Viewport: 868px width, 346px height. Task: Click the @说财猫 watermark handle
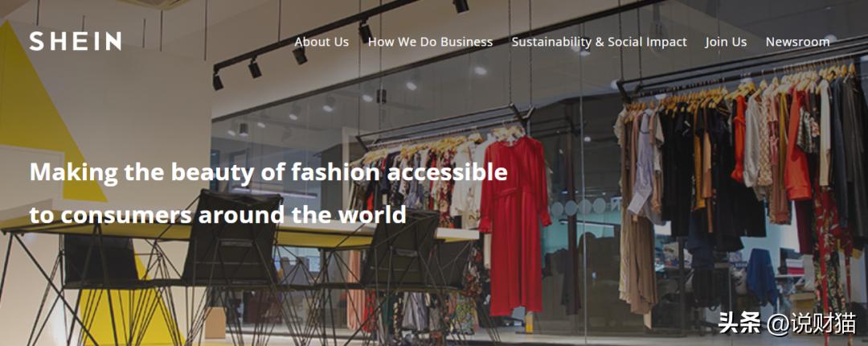[x=812, y=323]
